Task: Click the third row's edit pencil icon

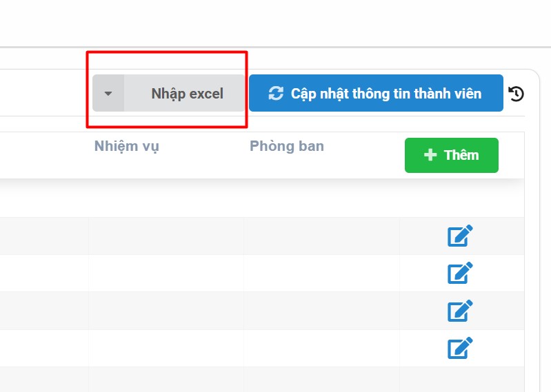Action: click(460, 311)
